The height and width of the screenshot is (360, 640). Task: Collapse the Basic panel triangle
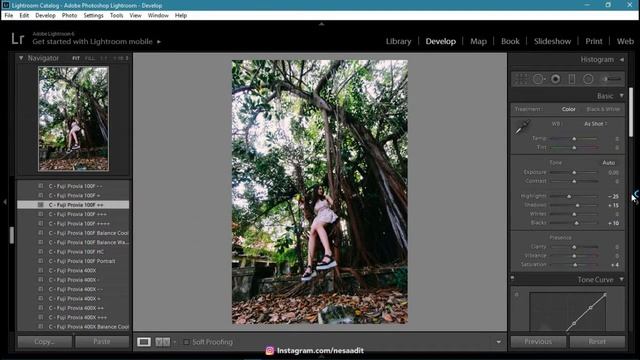point(621,96)
